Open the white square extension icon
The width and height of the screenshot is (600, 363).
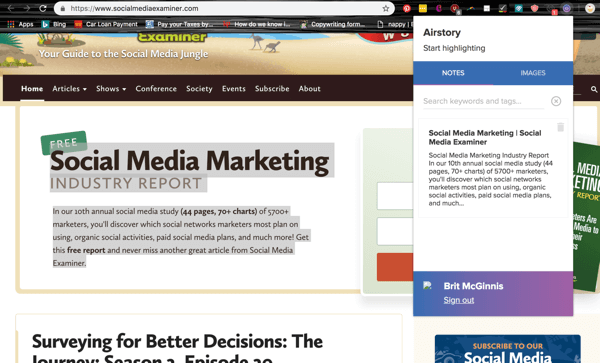point(487,8)
